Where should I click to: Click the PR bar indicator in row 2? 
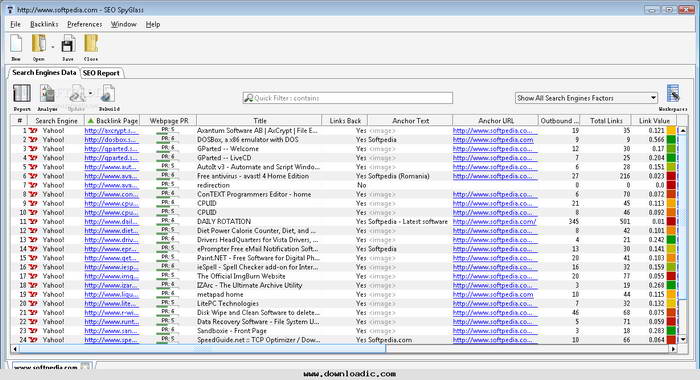point(168,139)
